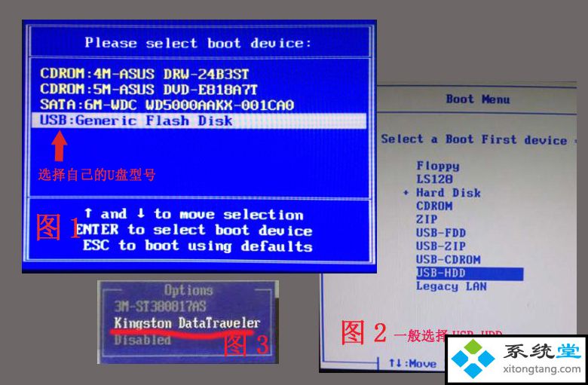
Task: Choose USB-ZIP in Boot Menu
Action: pos(441,246)
